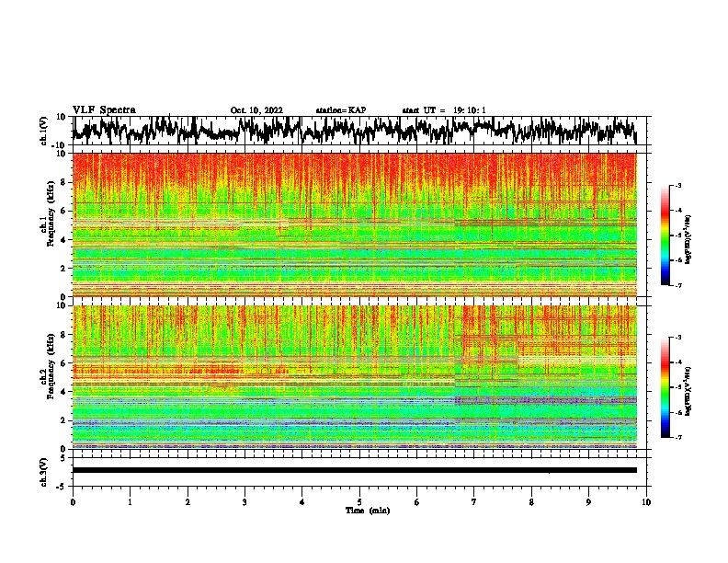The width and height of the screenshot is (728, 563).
Task: Click the "Time (min)" axis title
Action: [x=368, y=511]
